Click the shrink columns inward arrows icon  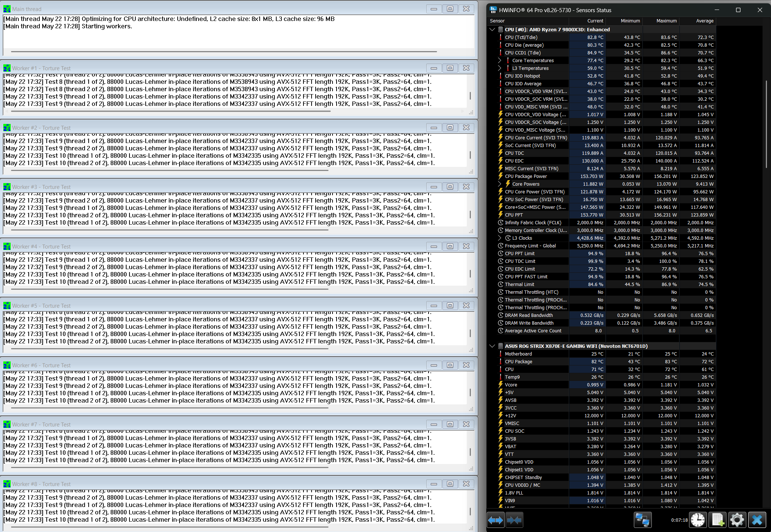(x=514, y=520)
